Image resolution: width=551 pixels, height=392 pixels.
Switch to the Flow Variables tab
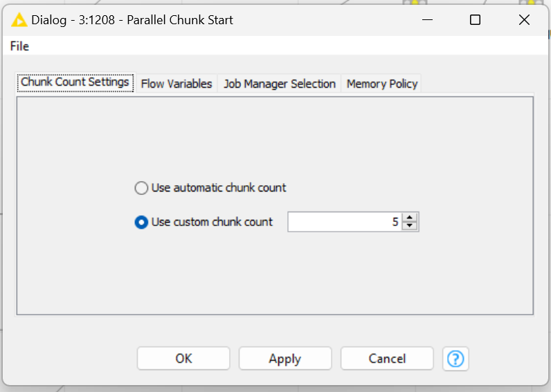pos(177,84)
